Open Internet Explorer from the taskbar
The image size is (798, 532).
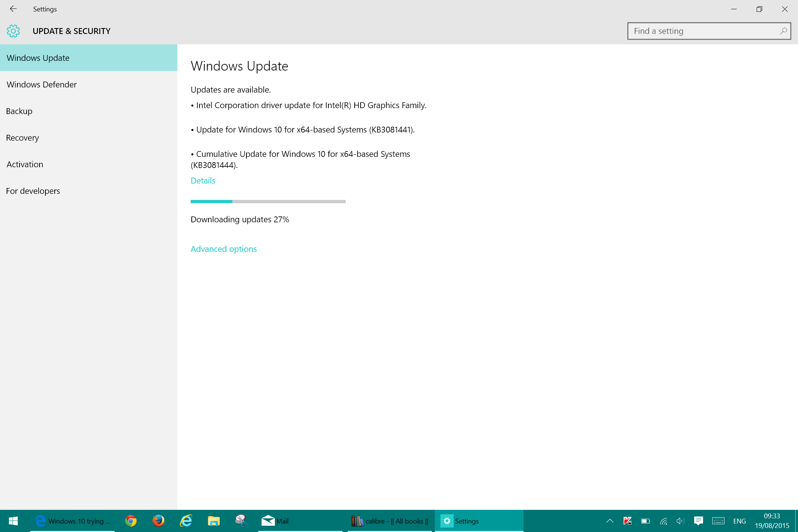[186, 521]
